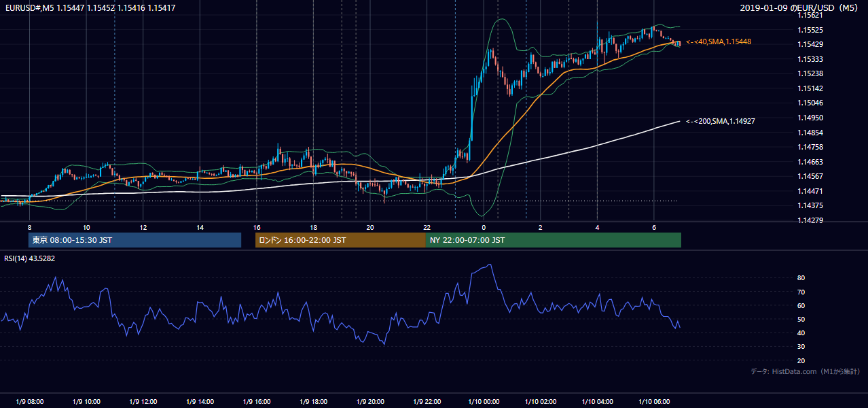
Task: Click price axis value 1.15429
Action: coord(810,44)
